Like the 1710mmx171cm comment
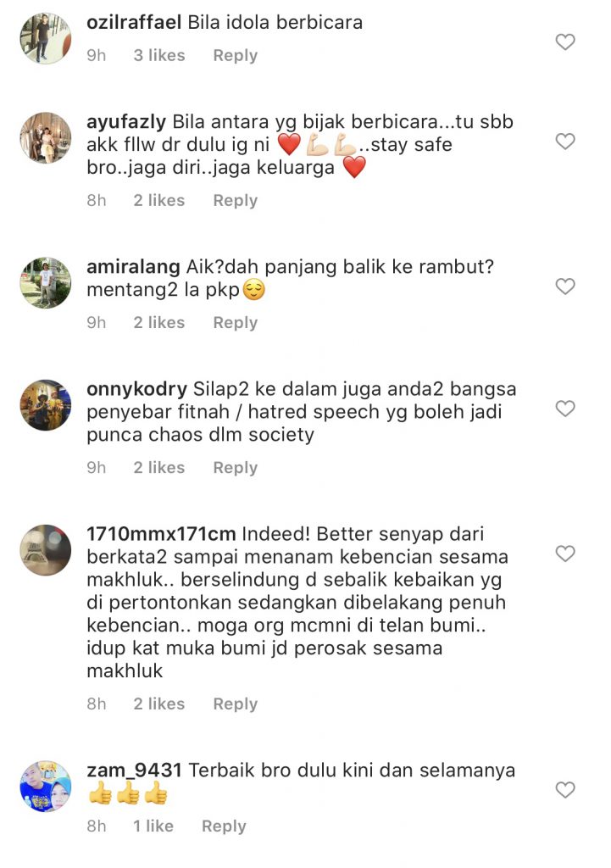 pyautogui.click(x=565, y=554)
